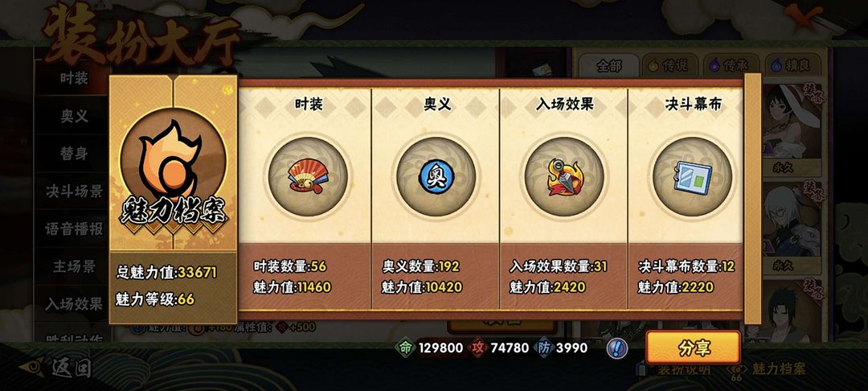Open the 时装 sidebar tab

click(x=74, y=78)
